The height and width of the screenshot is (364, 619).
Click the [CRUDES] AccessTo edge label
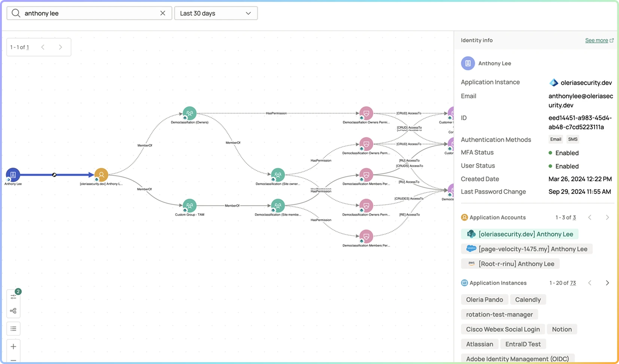coord(409,199)
